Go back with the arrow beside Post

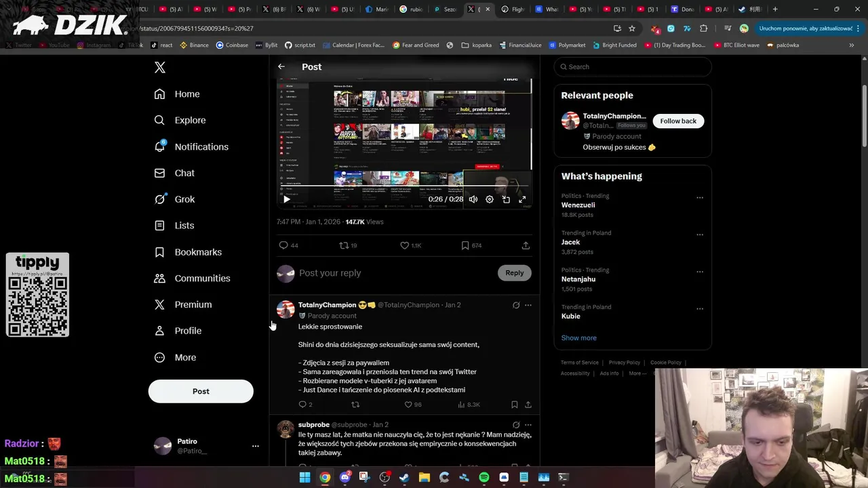pyautogui.click(x=281, y=66)
